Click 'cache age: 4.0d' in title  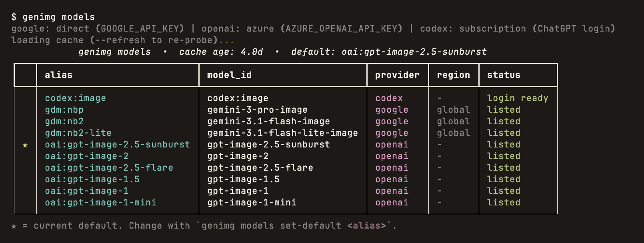(x=221, y=52)
